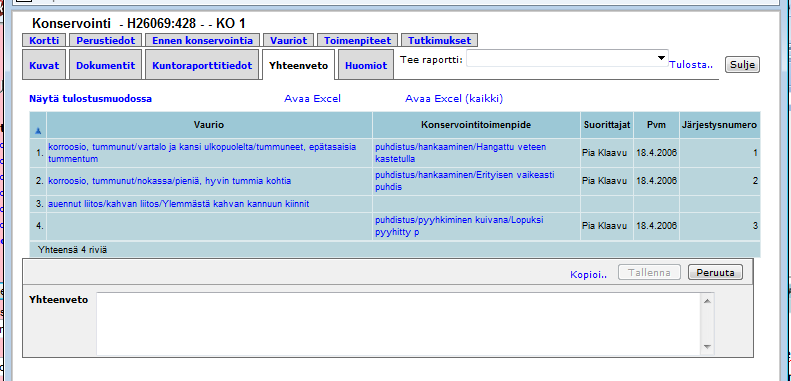
Task: Open Ennen konservointia tab
Action: click(x=202, y=40)
